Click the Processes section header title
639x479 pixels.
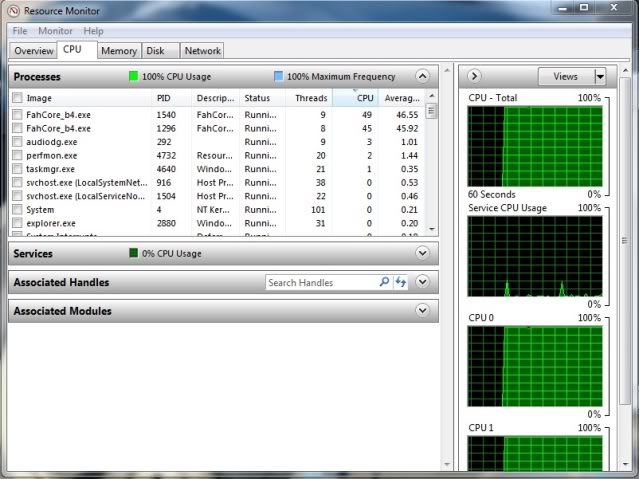(37, 77)
